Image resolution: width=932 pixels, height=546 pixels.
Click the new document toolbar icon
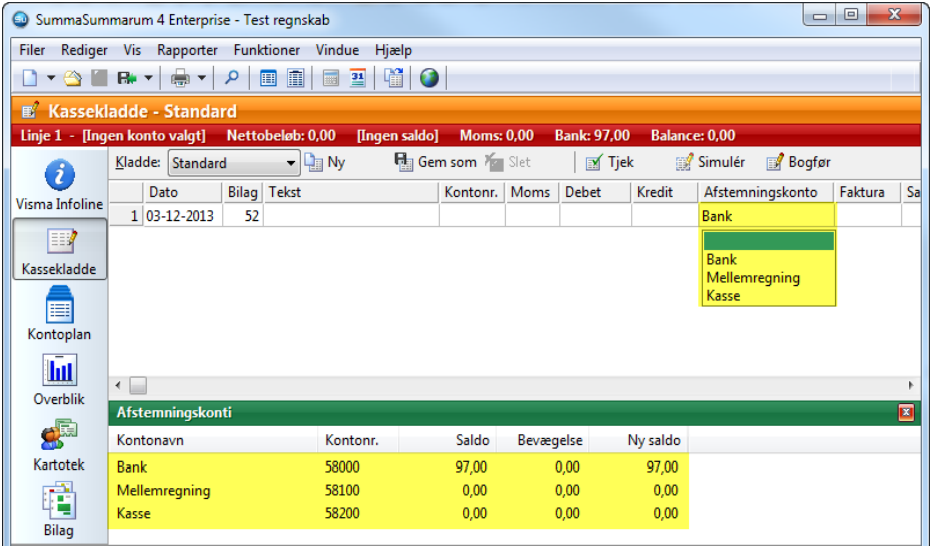pyautogui.click(x=29, y=78)
